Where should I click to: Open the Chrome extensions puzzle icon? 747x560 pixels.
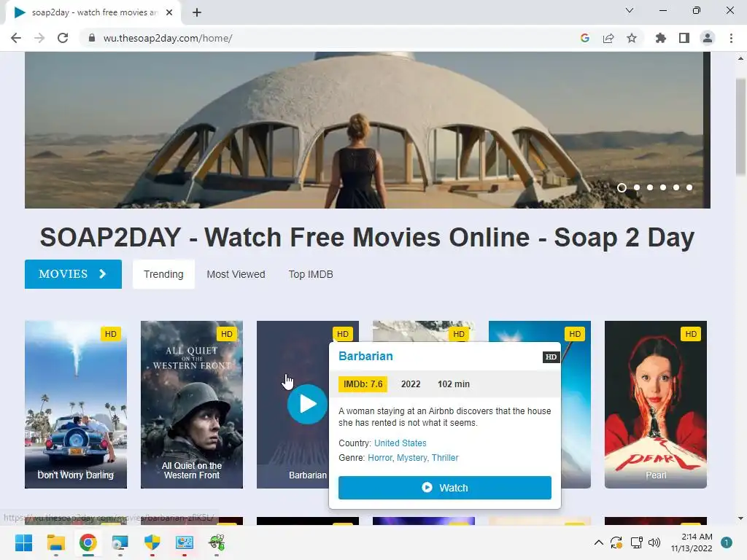point(661,38)
